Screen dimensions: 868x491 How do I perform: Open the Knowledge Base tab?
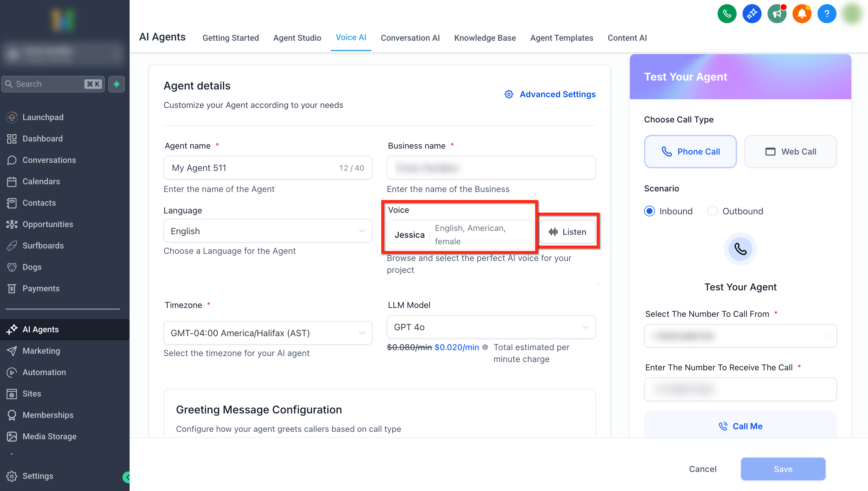tap(485, 38)
